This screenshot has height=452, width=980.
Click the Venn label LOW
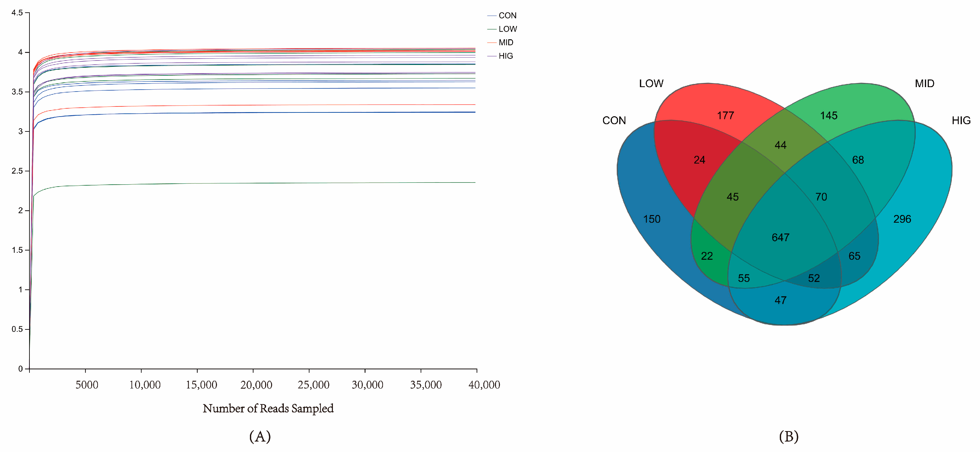coord(651,83)
